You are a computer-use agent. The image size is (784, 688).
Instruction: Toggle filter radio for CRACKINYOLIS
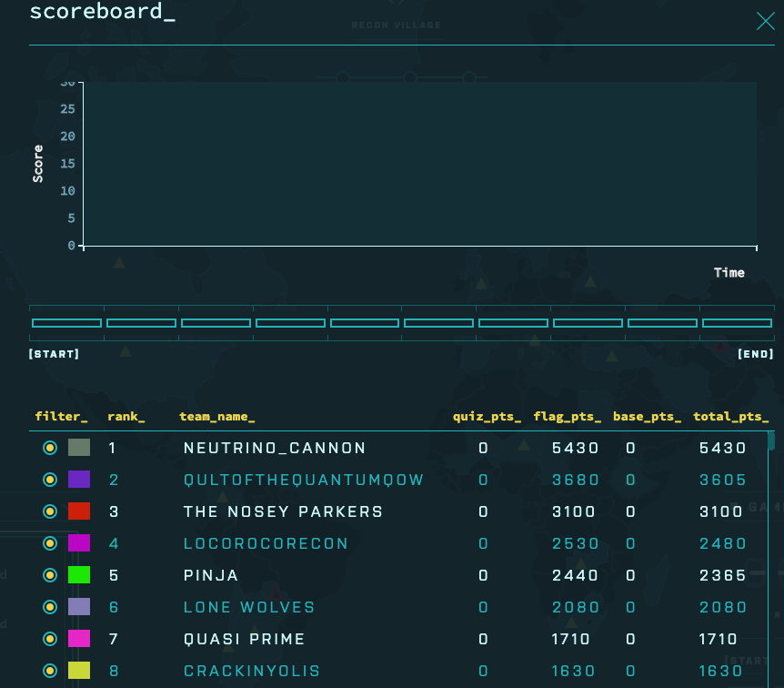50,671
